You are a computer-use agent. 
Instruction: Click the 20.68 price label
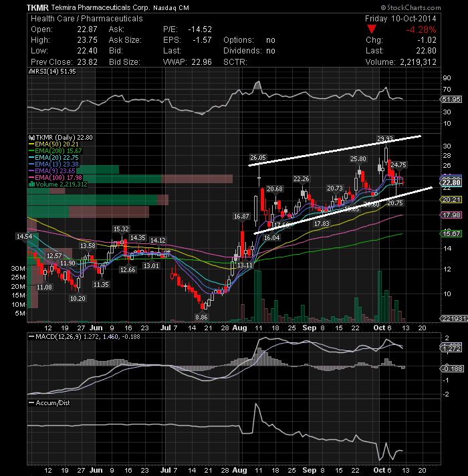click(275, 189)
